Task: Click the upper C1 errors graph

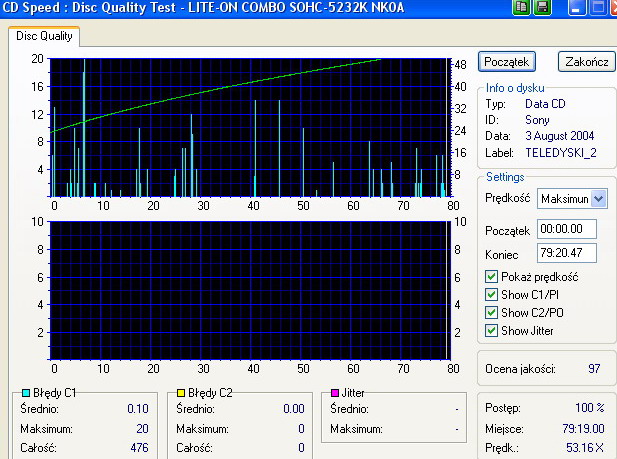Action: point(251,128)
